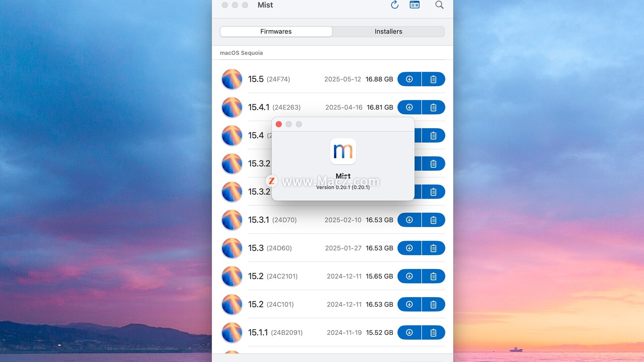Image resolution: width=644 pixels, height=362 pixels.
Task: Open the search icon in toolbar
Action: point(439,5)
